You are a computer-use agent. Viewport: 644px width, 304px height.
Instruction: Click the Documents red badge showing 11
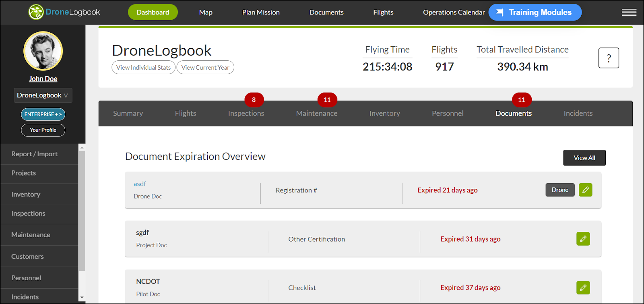(x=521, y=100)
